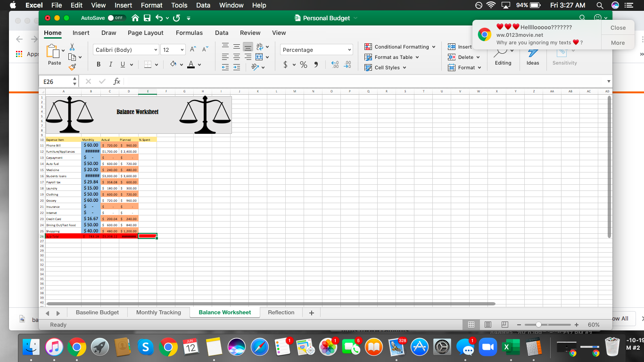Image resolution: width=644 pixels, height=362 pixels.
Task: Apply center horizontal alignment
Action: point(237,57)
